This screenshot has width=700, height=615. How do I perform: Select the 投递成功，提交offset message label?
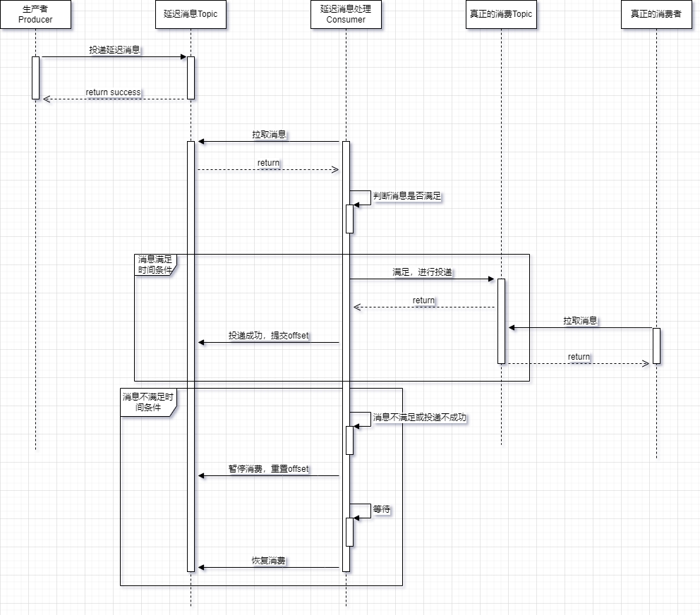tap(269, 336)
